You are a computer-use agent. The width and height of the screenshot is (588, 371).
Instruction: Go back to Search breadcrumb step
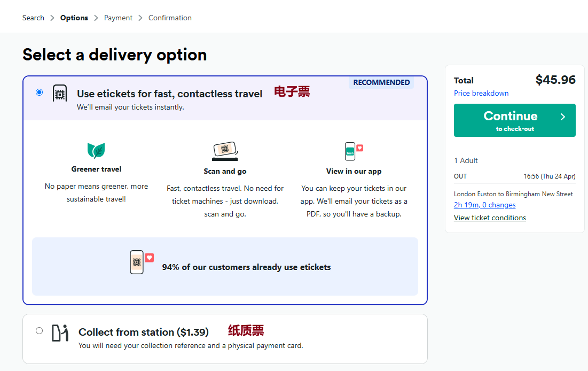[33, 18]
